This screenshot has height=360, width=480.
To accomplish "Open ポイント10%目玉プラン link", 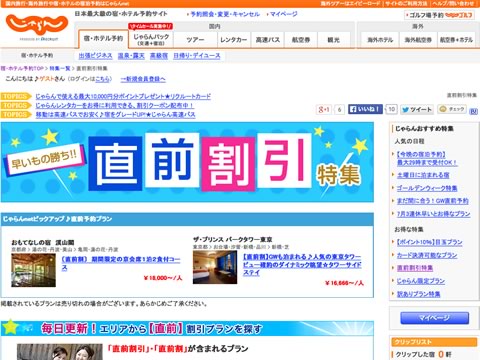I will coord(429,242).
